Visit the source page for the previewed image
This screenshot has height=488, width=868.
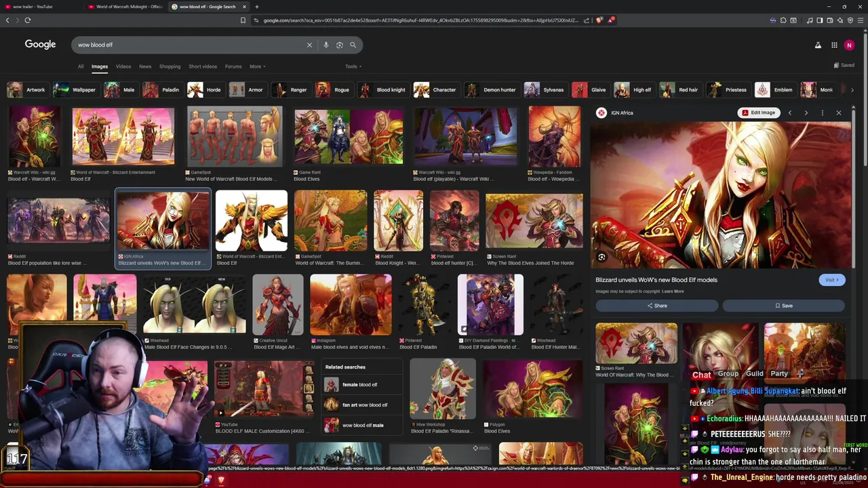831,280
